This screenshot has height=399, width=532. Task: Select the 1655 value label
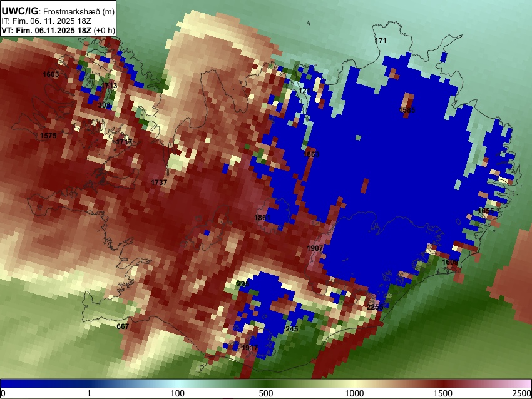click(x=486, y=211)
